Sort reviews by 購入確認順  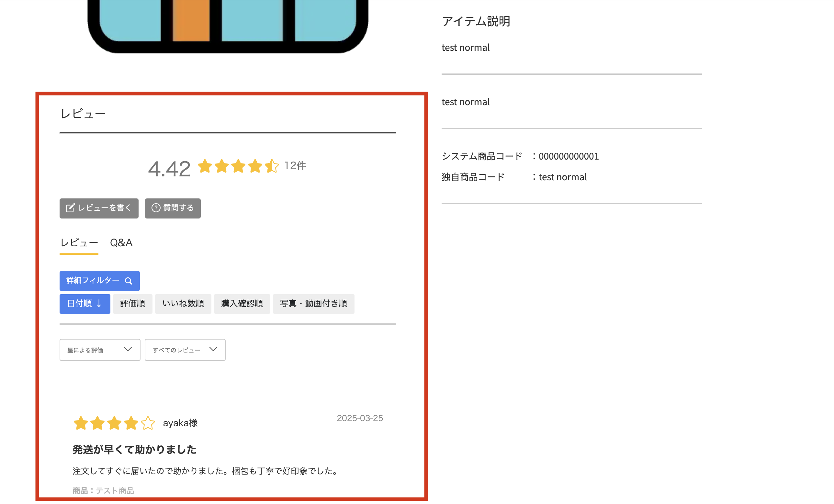(242, 304)
